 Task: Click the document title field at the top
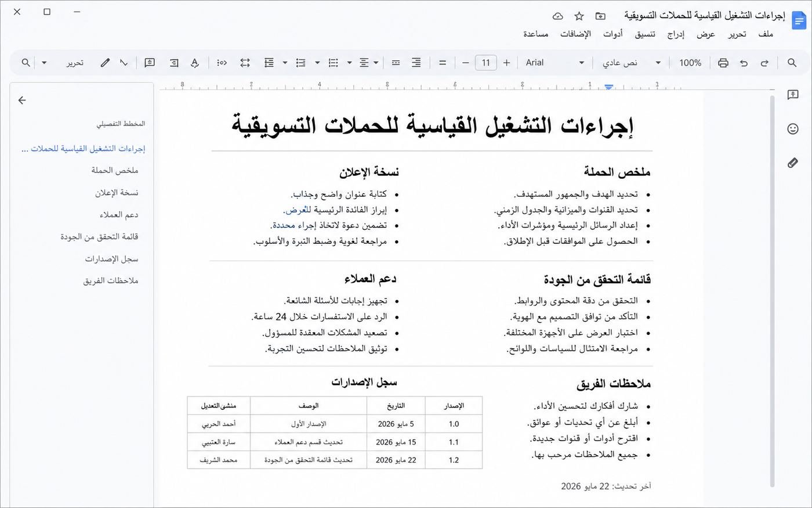coord(704,16)
